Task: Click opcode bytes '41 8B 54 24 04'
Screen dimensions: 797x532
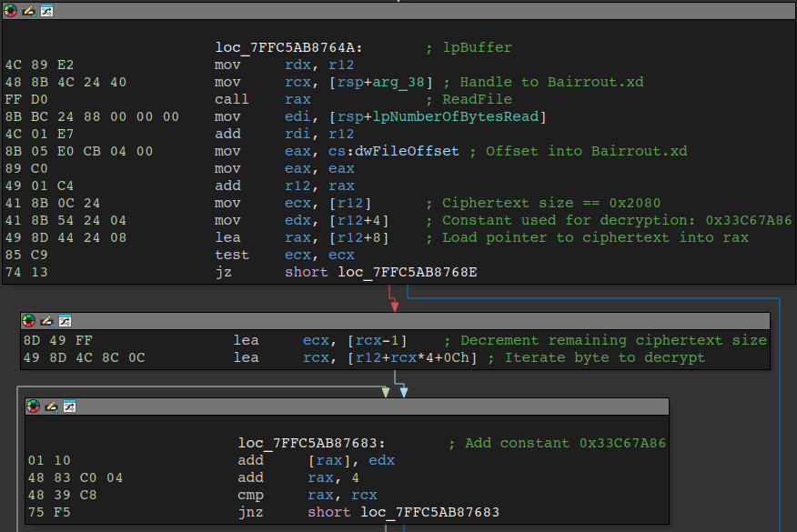Action: (x=66, y=220)
